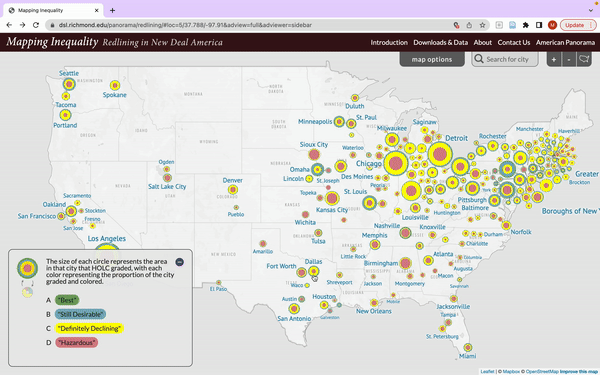This screenshot has width=600, height=375.
Task: Click the browser Update button
Action: coord(578,25)
